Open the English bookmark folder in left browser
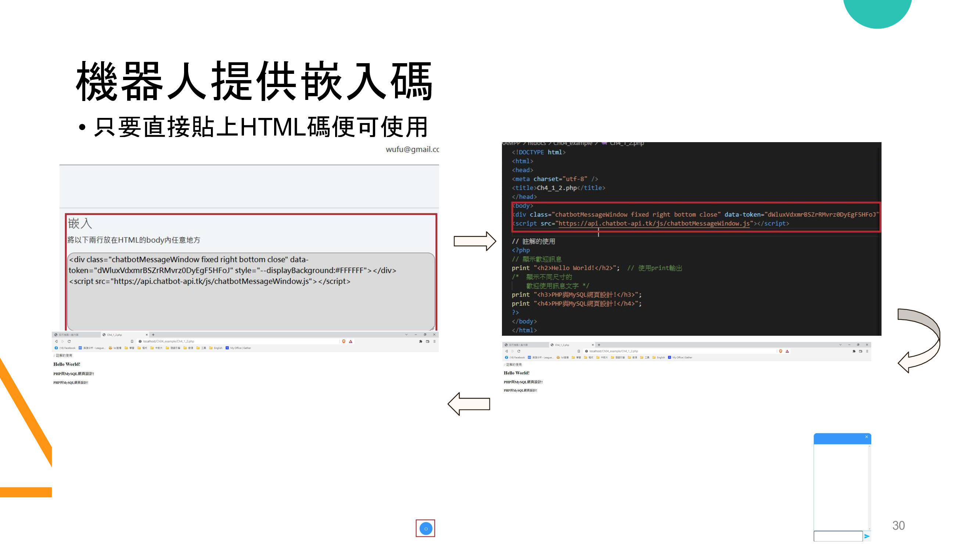Viewport: 980px width, 551px height. [216, 348]
